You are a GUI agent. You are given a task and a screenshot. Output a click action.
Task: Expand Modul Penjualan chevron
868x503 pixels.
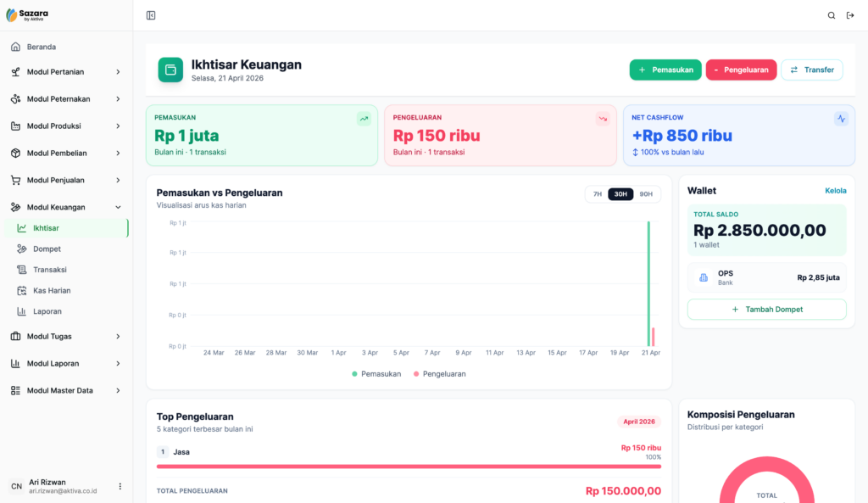pos(118,180)
